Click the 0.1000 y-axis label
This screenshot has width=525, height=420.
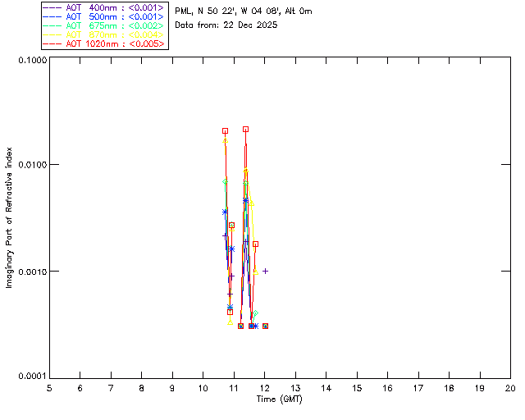click(x=32, y=60)
